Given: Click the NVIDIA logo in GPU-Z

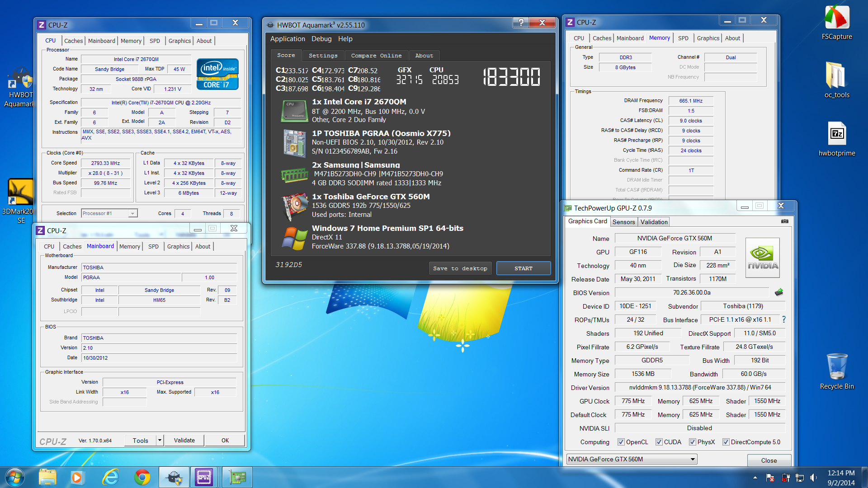Looking at the screenshot, I should click(762, 258).
